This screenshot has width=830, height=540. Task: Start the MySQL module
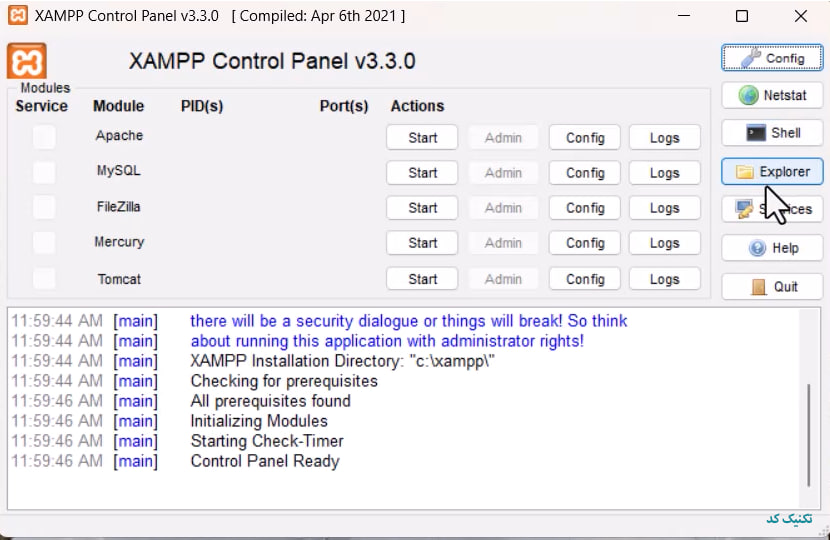tap(422, 173)
